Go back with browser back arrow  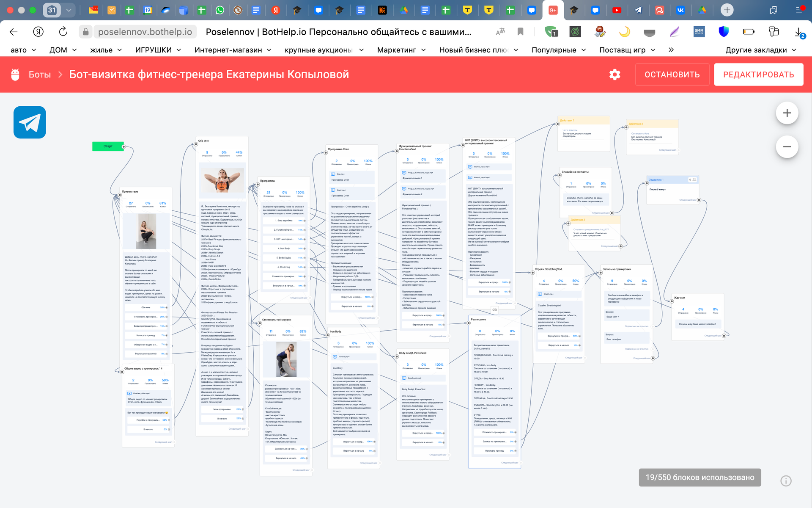pos(14,32)
